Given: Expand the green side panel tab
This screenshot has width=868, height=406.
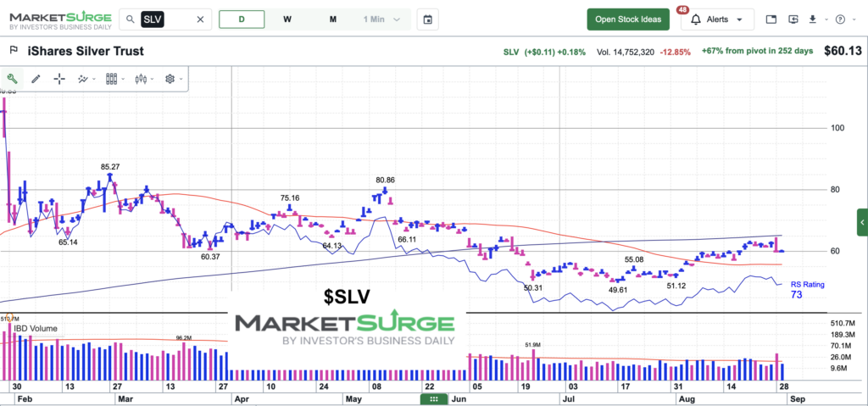Looking at the screenshot, I should 862,222.
